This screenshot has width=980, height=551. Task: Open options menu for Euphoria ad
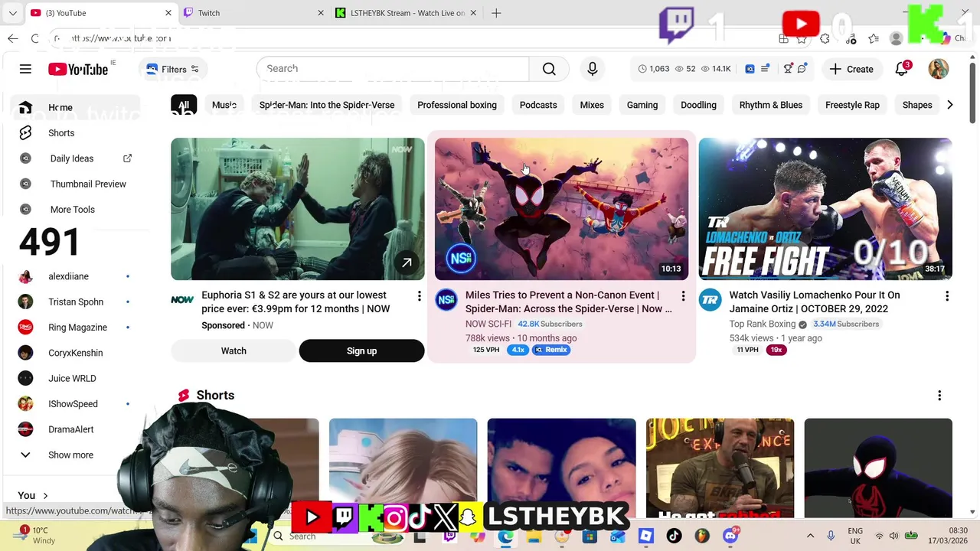click(419, 296)
